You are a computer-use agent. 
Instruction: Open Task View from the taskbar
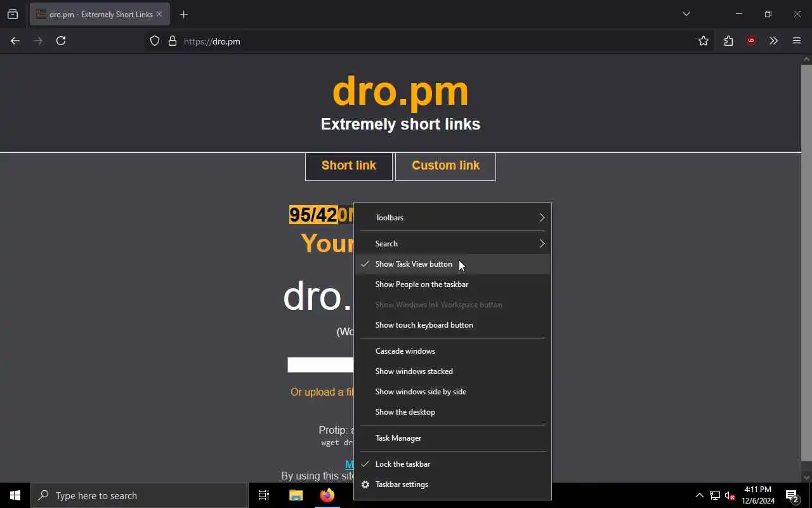[x=264, y=495]
